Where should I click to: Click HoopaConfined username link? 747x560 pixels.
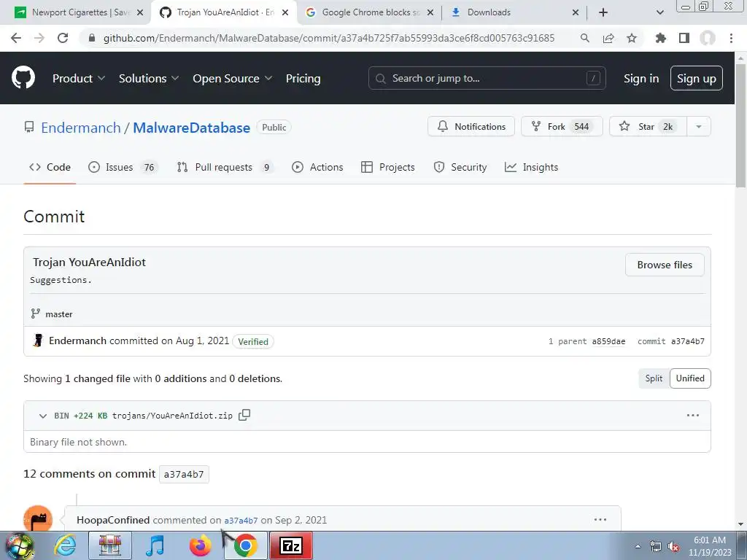click(113, 520)
